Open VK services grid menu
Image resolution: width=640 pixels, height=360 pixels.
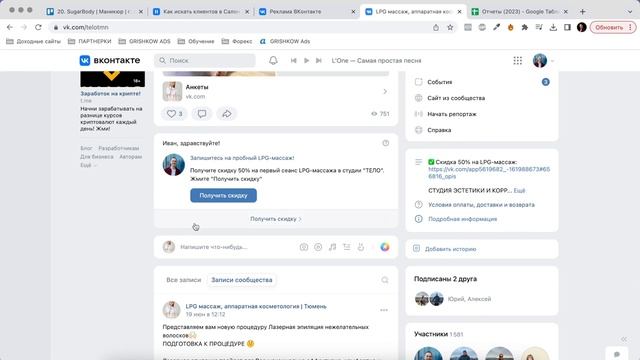tap(518, 60)
